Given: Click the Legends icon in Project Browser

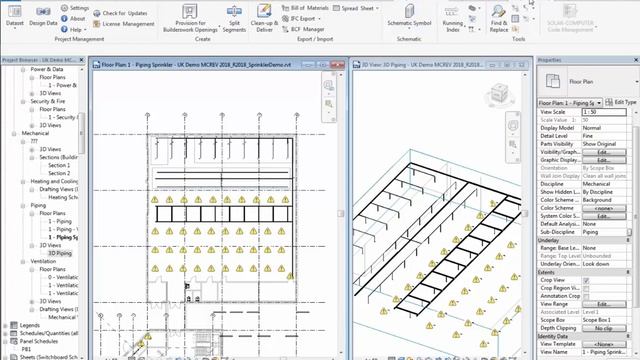Looking at the screenshot, I should click(14, 325).
